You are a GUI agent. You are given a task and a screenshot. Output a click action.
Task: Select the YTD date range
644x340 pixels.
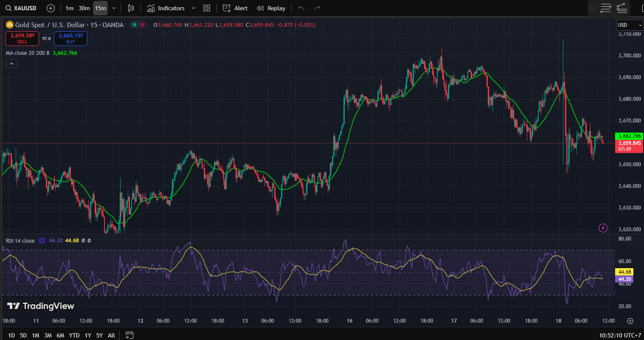click(74, 335)
